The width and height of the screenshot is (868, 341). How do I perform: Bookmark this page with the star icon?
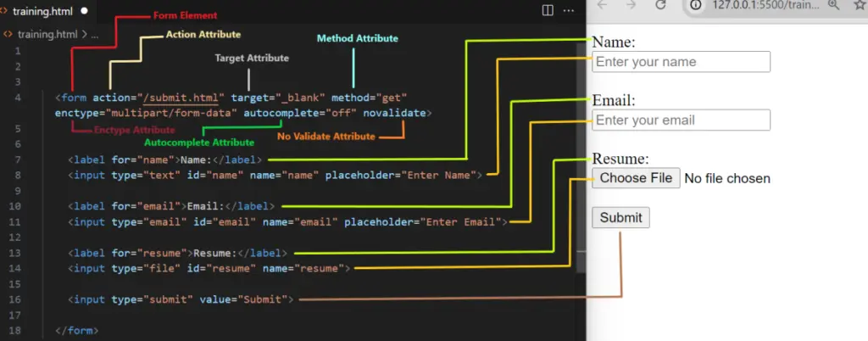(860, 5)
